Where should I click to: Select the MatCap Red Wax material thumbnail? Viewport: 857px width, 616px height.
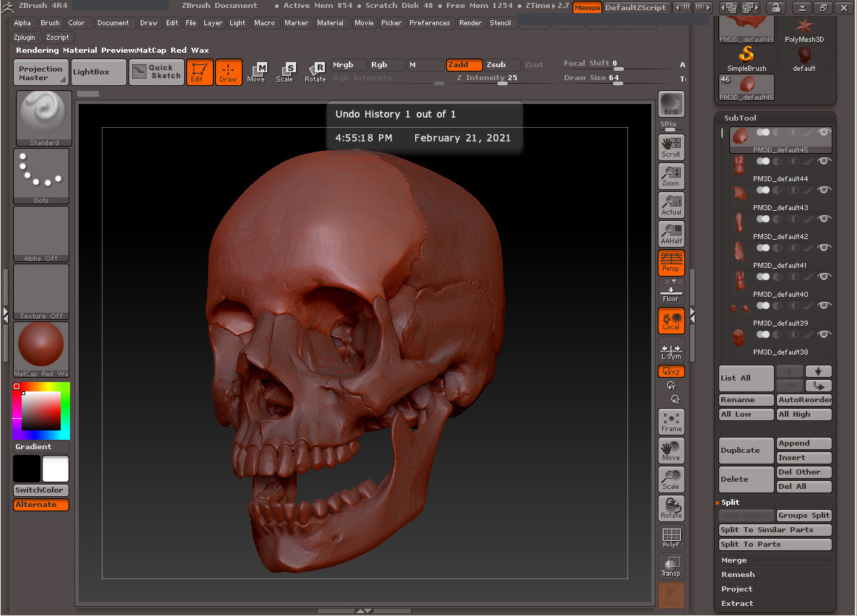pyautogui.click(x=41, y=345)
